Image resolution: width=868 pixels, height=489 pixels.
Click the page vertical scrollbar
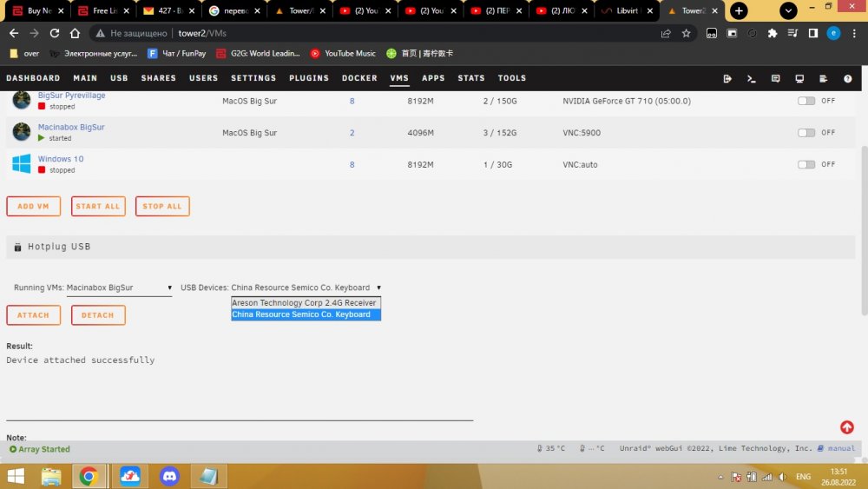coord(865,231)
